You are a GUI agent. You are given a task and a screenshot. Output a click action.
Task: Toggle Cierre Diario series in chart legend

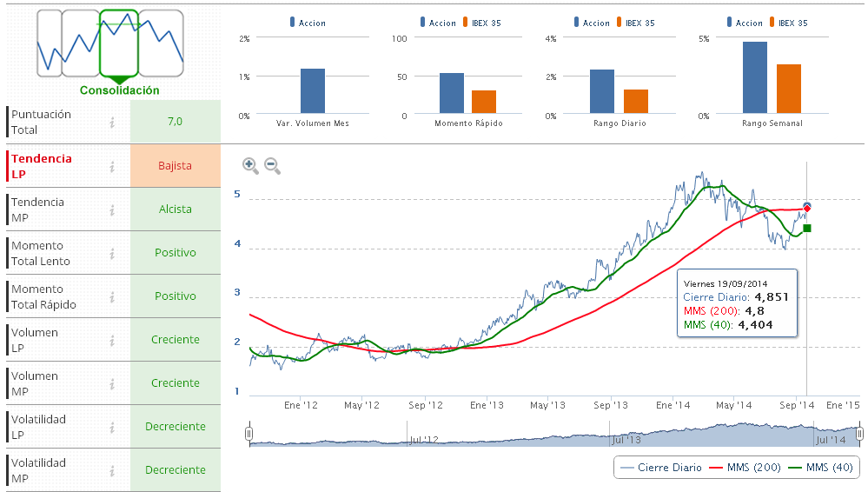click(x=660, y=468)
